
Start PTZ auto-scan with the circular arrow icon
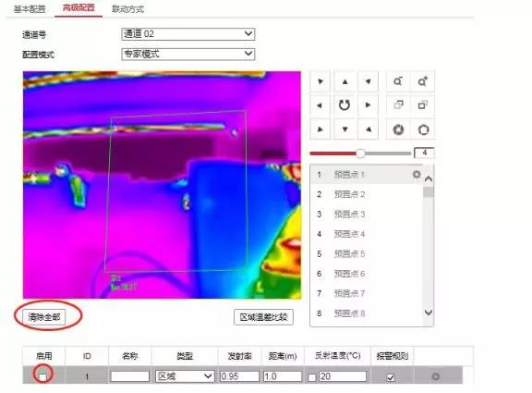[x=345, y=105]
